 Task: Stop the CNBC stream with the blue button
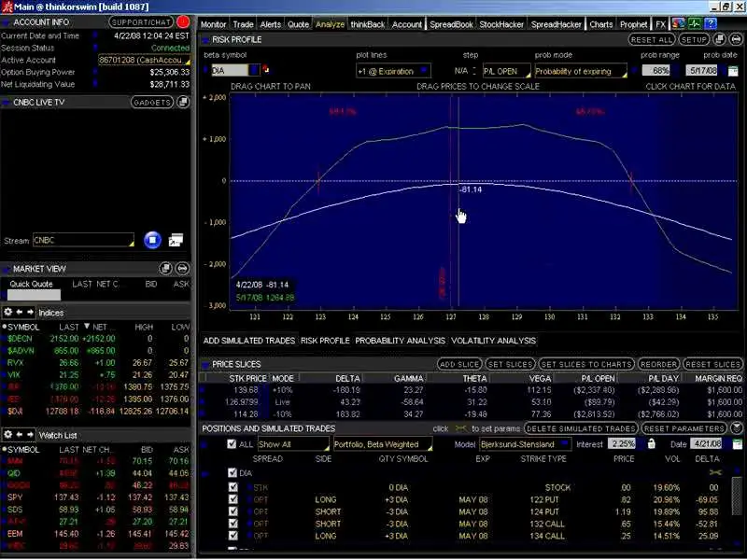click(x=152, y=240)
